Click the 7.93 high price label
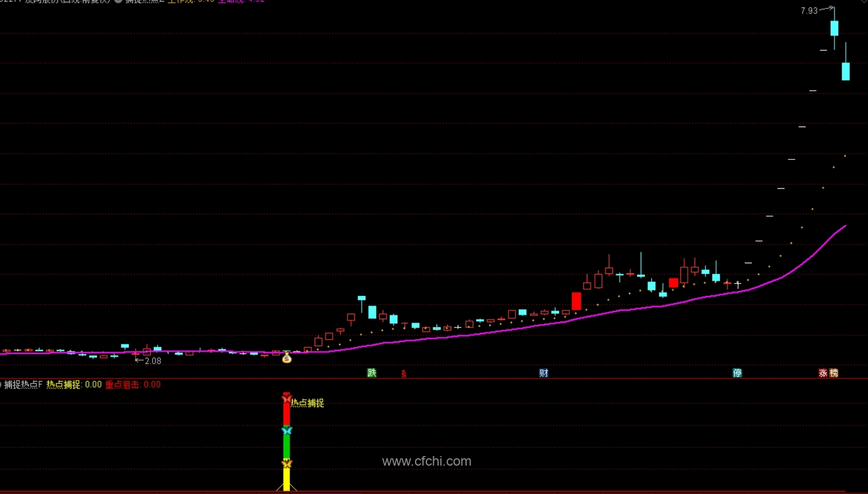868x494 pixels. (x=809, y=11)
